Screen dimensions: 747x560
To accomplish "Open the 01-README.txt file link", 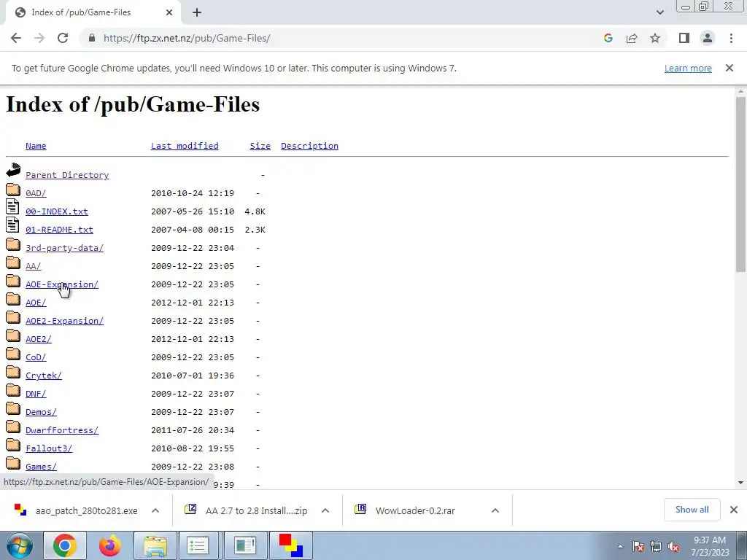I will coord(60,230).
